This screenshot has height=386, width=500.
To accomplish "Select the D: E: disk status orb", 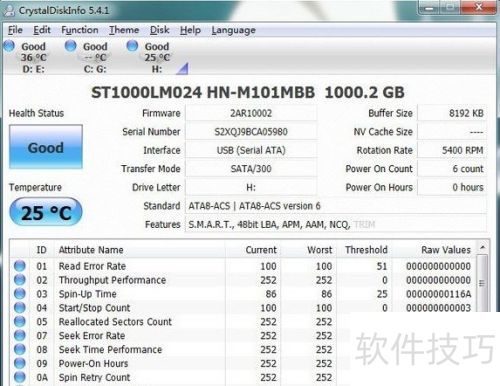I will coord(9,46).
